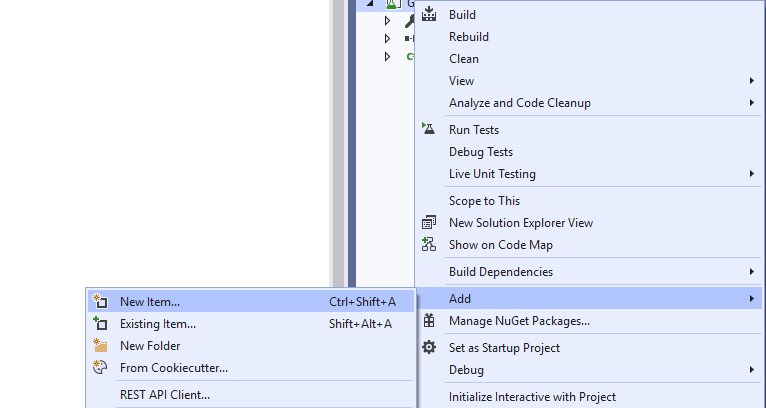Select REST API Client menu entry
The width and height of the screenshot is (766, 408).
coord(165,394)
